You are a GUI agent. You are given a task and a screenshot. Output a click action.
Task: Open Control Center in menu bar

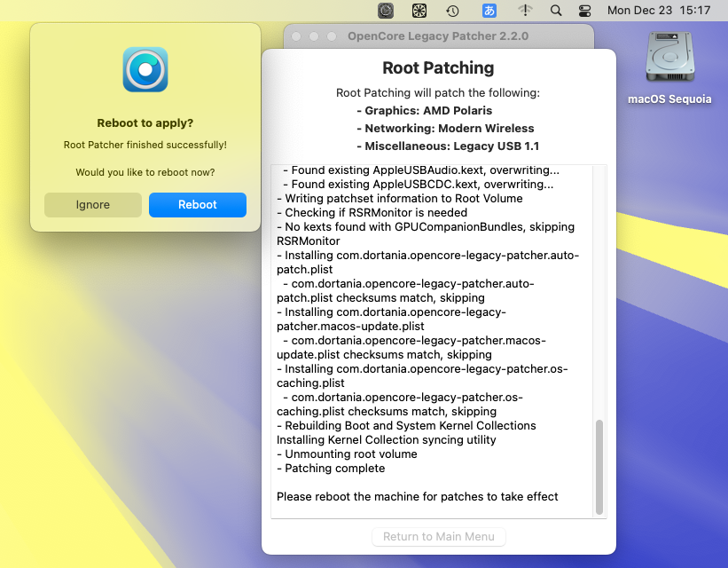point(584,11)
